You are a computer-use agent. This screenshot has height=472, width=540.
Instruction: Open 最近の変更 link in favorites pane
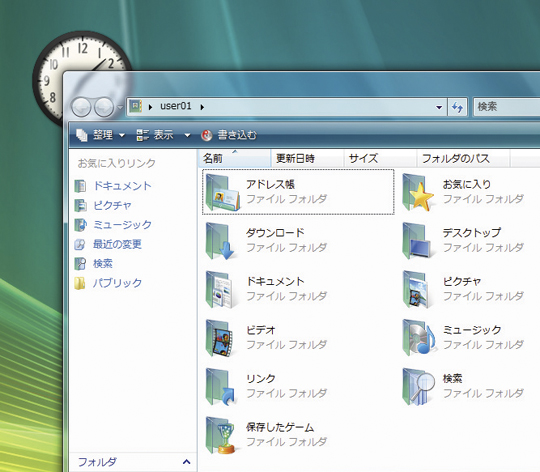tap(117, 244)
